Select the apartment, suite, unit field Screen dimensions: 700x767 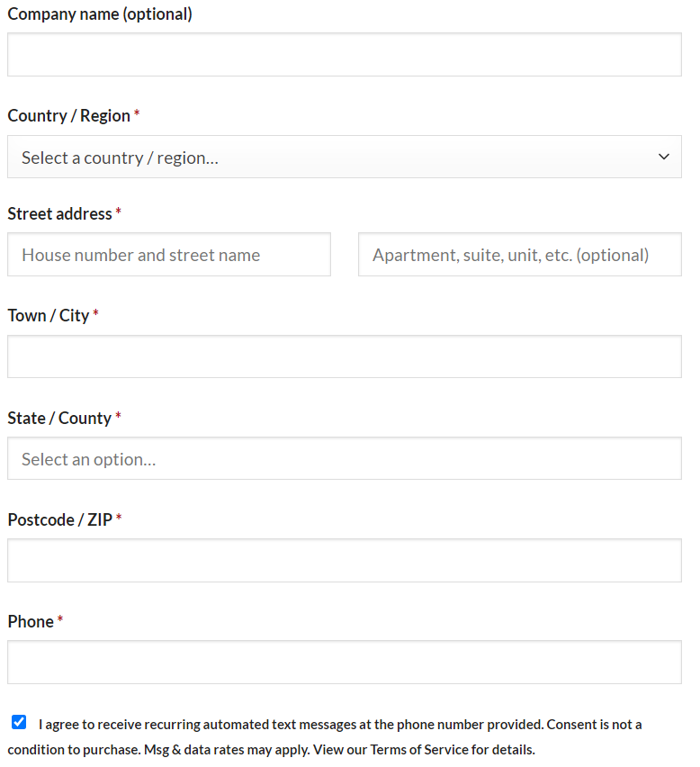pos(519,254)
